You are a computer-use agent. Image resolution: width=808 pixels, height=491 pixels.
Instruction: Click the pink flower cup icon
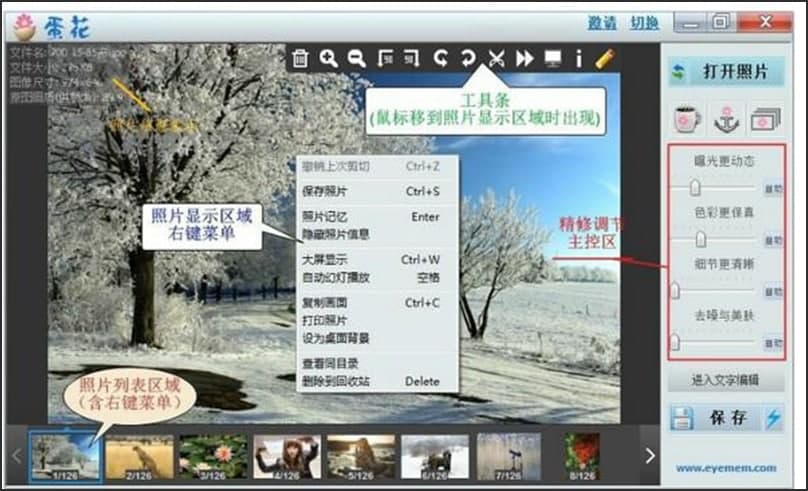tap(687, 119)
